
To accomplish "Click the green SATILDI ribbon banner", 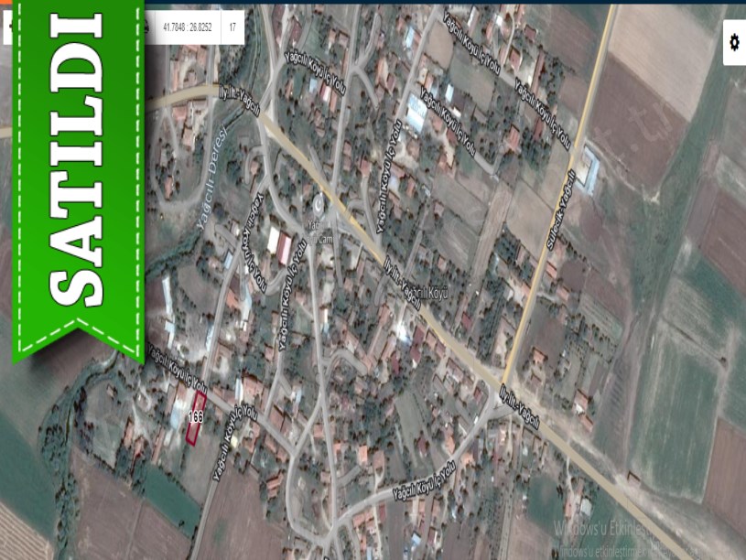I will (x=78, y=183).
